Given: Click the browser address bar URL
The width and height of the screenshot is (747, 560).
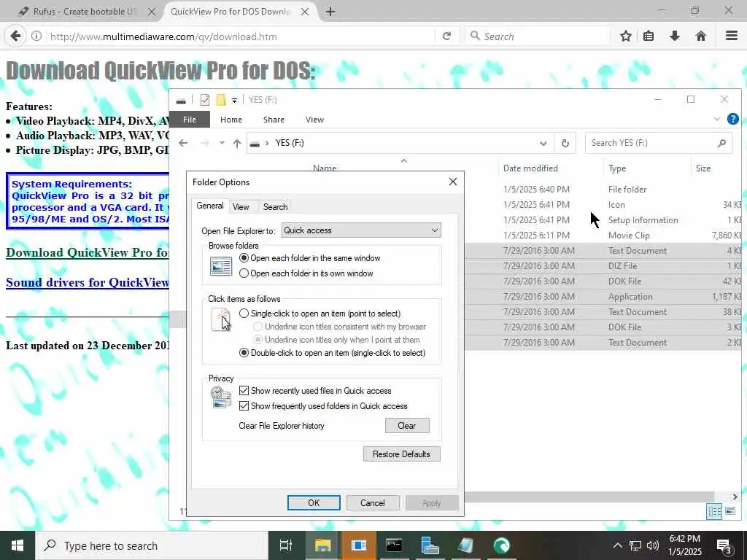Looking at the screenshot, I should coord(163,36).
